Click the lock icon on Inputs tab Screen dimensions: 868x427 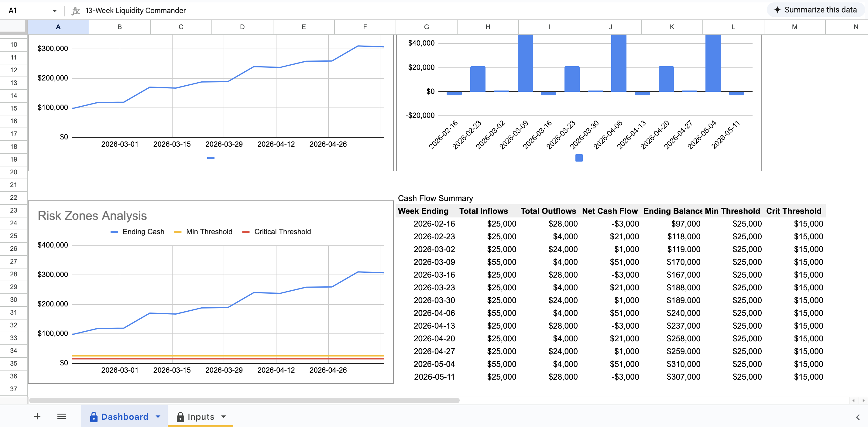click(x=180, y=417)
